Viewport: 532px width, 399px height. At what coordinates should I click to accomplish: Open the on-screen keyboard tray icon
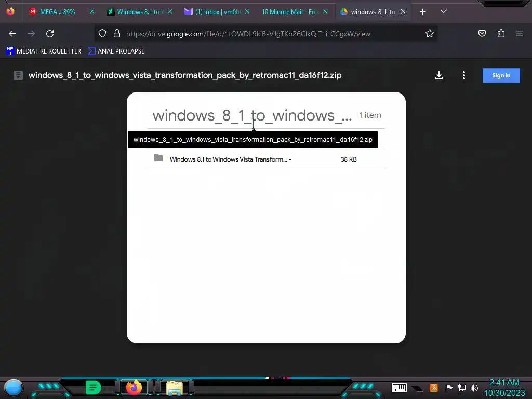(x=399, y=388)
